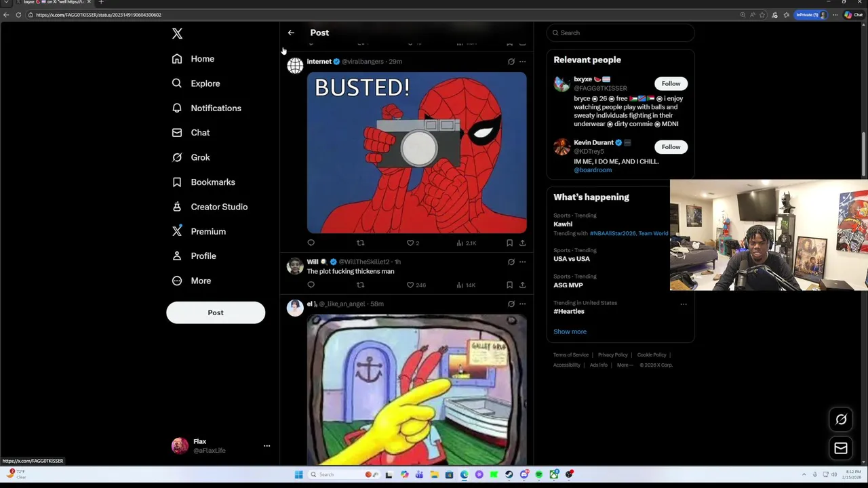Open more options on el's post
The height and width of the screenshot is (488, 868).
click(522, 304)
